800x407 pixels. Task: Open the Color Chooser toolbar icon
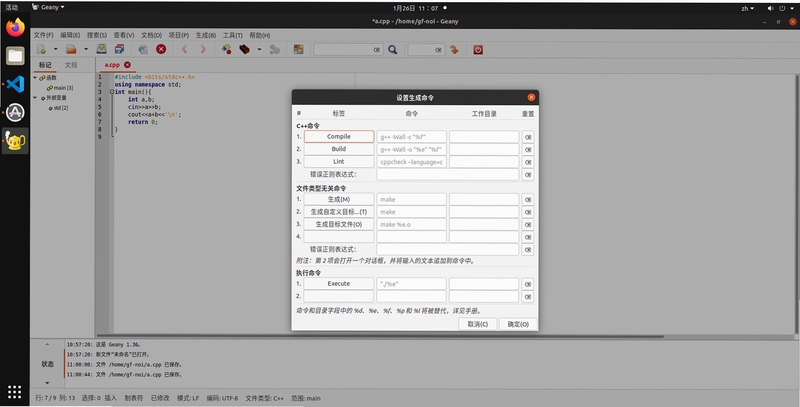298,49
